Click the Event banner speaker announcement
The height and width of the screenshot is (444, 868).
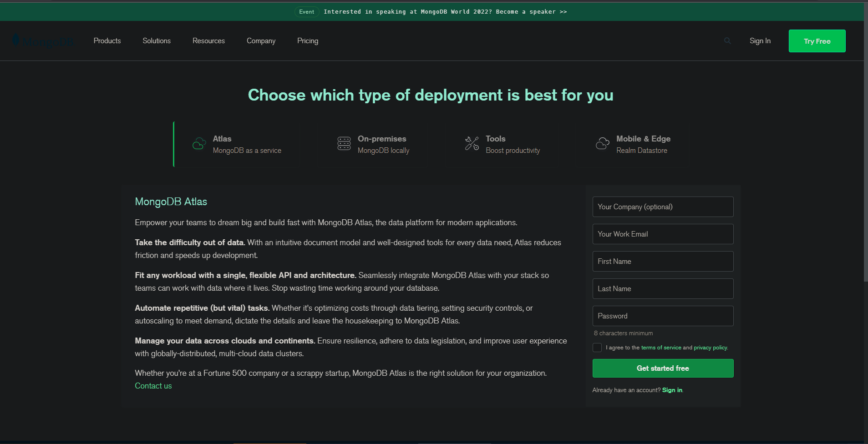[x=445, y=12]
